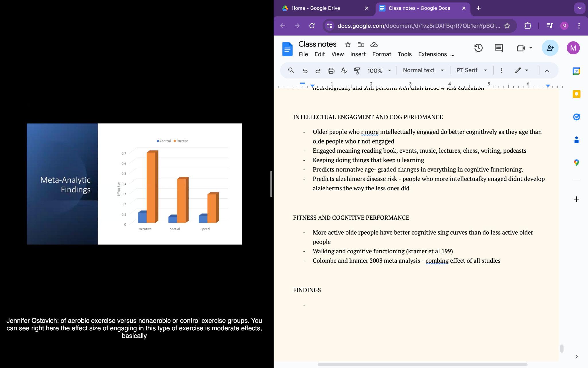Click the paint format roller icon
The image size is (588, 368).
click(x=357, y=70)
